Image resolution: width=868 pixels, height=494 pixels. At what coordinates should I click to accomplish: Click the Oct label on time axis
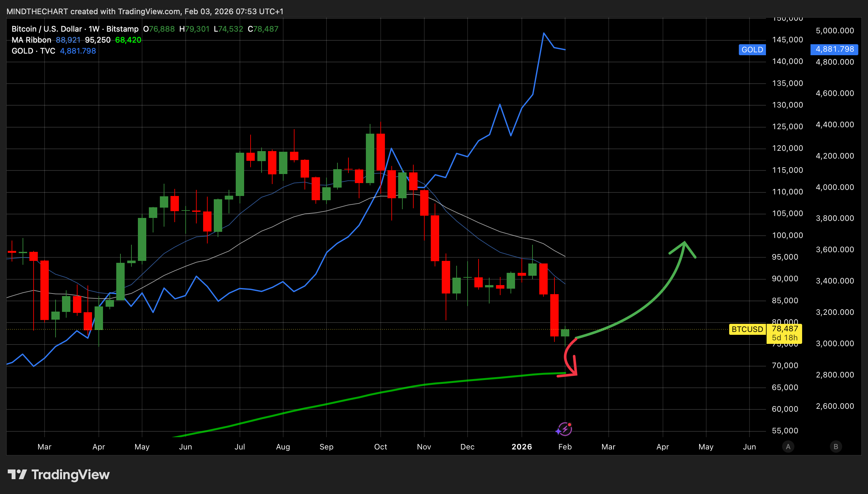(380, 447)
